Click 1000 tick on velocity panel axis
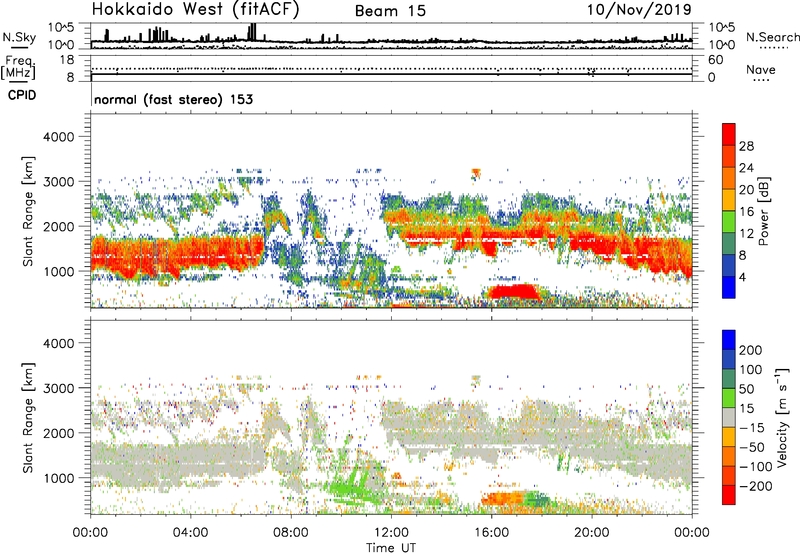 [59, 478]
